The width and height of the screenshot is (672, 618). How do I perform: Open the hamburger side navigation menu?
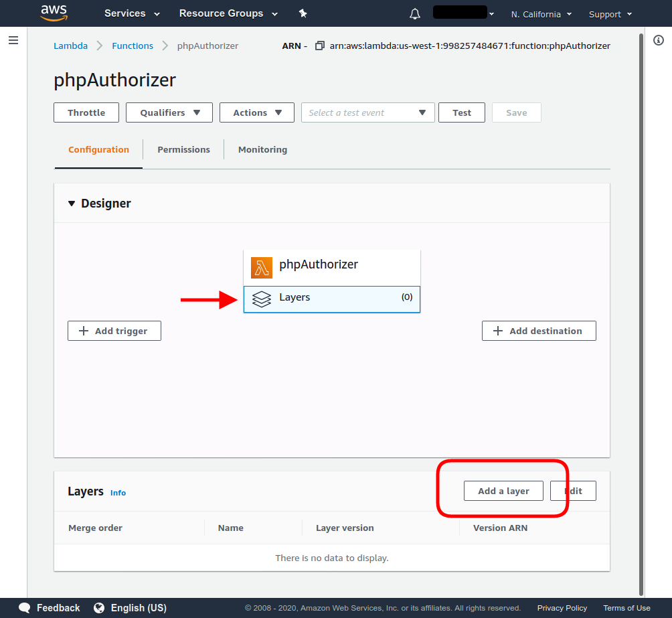(x=13, y=41)
